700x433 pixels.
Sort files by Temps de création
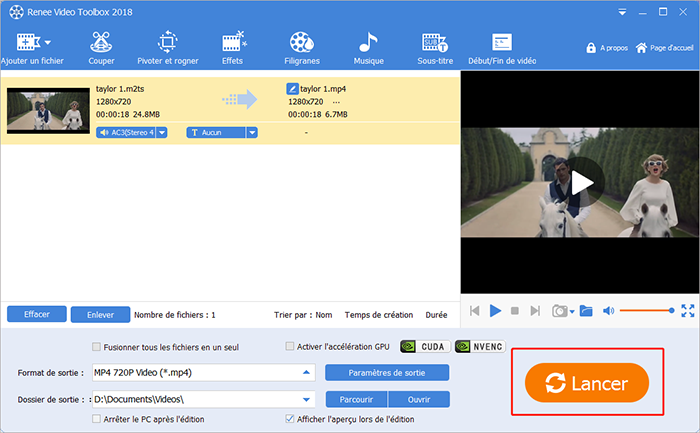[379, 315]
